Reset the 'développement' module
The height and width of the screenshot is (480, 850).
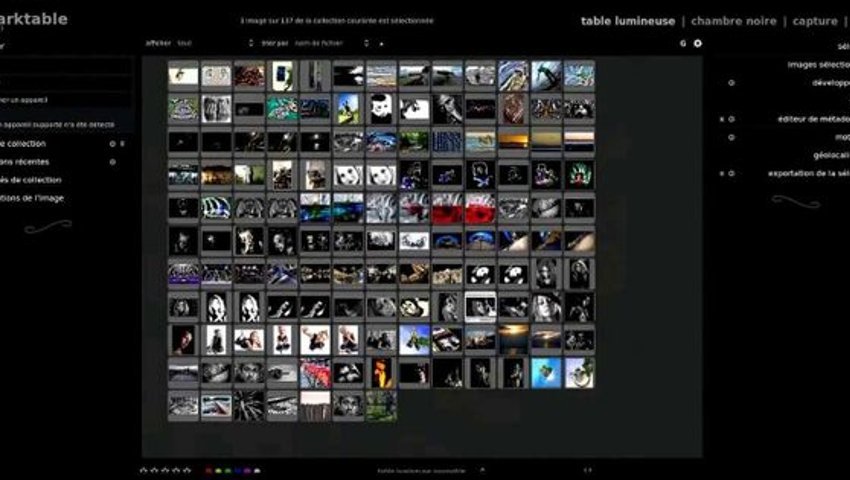731,83
